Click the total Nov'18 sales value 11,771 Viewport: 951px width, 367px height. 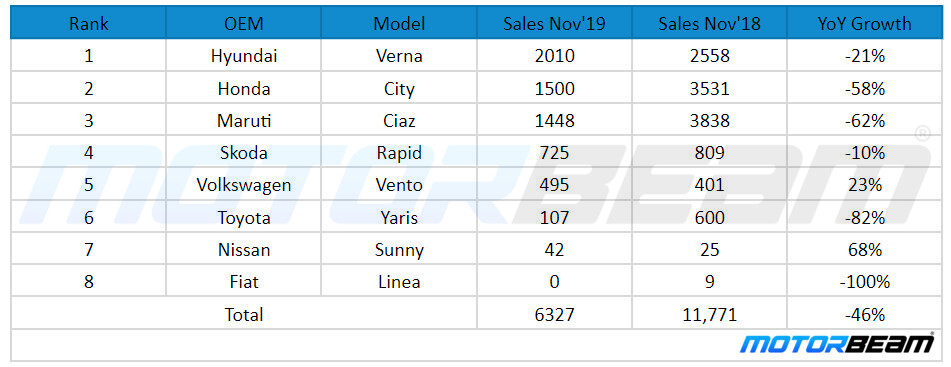click(710, 314)
